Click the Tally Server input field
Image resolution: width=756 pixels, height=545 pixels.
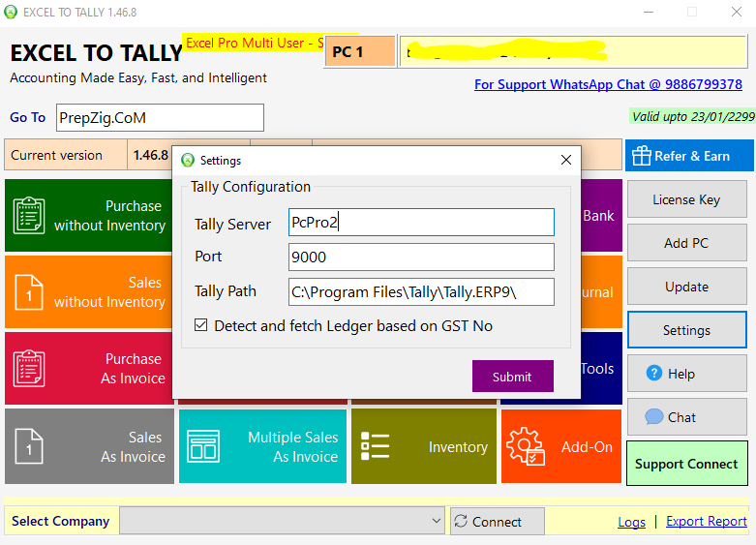[421, 222]
